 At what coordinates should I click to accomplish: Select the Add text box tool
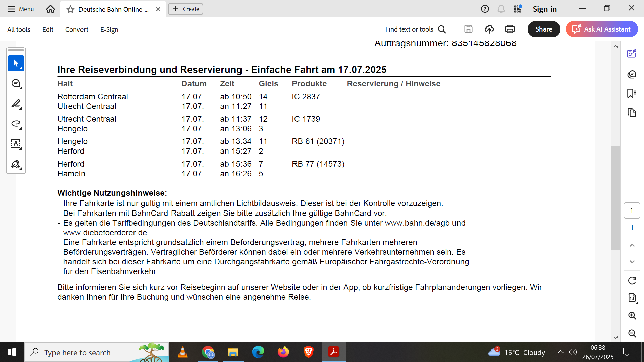[16, 144]
